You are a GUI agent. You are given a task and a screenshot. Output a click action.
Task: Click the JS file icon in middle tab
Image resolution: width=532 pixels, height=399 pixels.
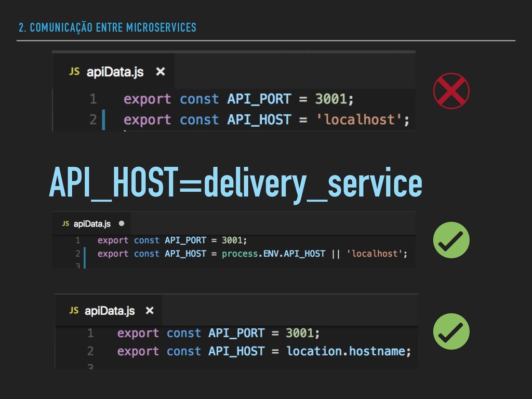click(65, 223)
